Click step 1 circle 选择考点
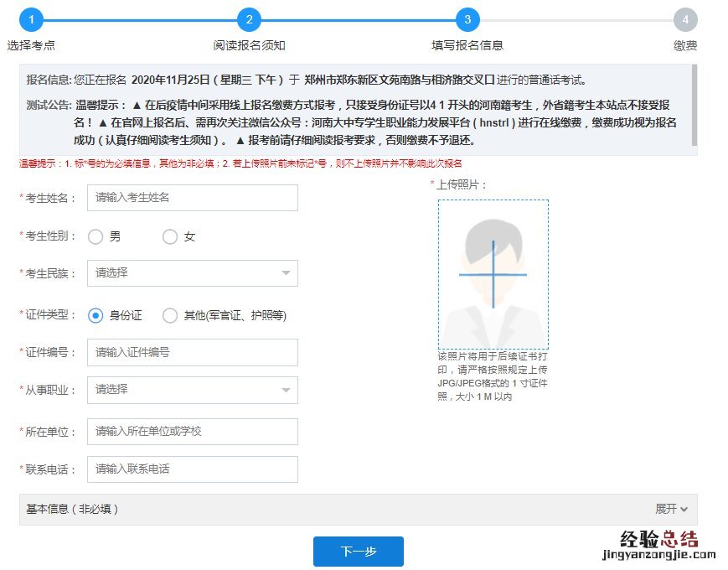 31,19
